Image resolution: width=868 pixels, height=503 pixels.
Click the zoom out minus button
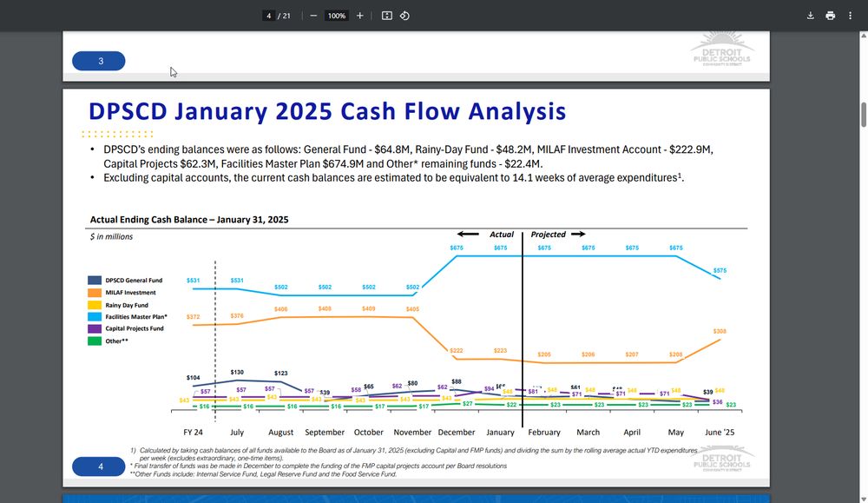313,16
